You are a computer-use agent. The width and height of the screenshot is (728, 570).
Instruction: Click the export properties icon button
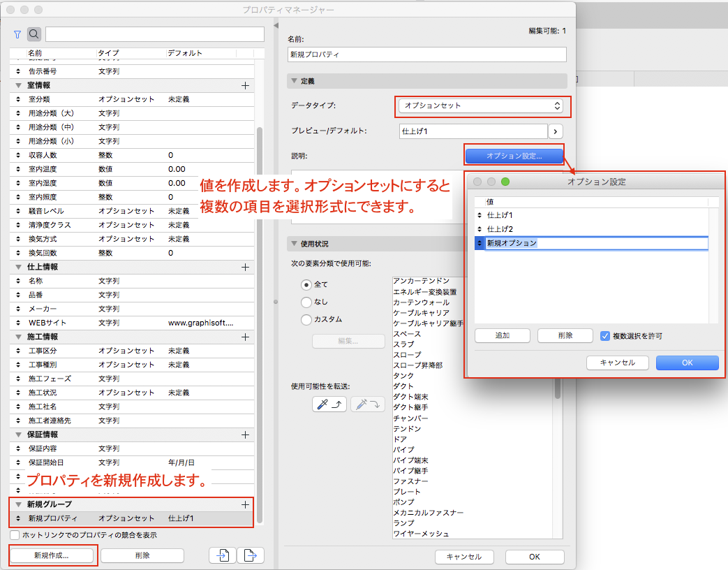tap(250, 555)
